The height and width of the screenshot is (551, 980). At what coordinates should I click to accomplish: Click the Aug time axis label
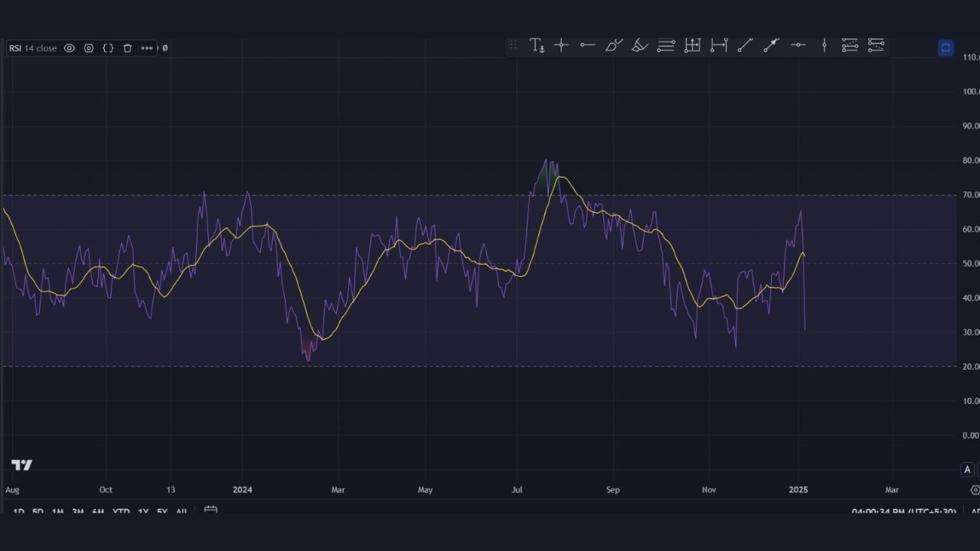(11, 490)
